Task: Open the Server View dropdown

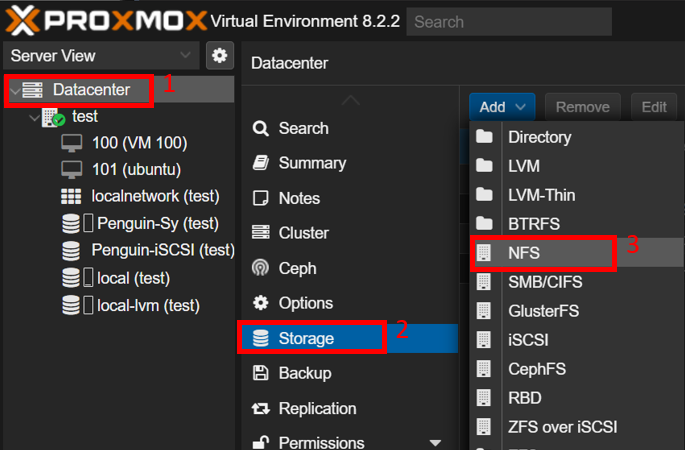Action: point(101,55)
